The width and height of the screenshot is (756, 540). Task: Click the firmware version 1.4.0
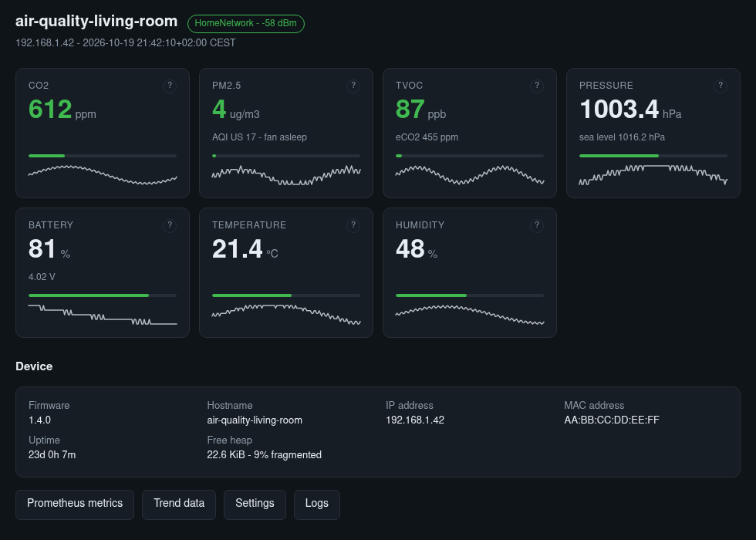[x=39, y=420]
